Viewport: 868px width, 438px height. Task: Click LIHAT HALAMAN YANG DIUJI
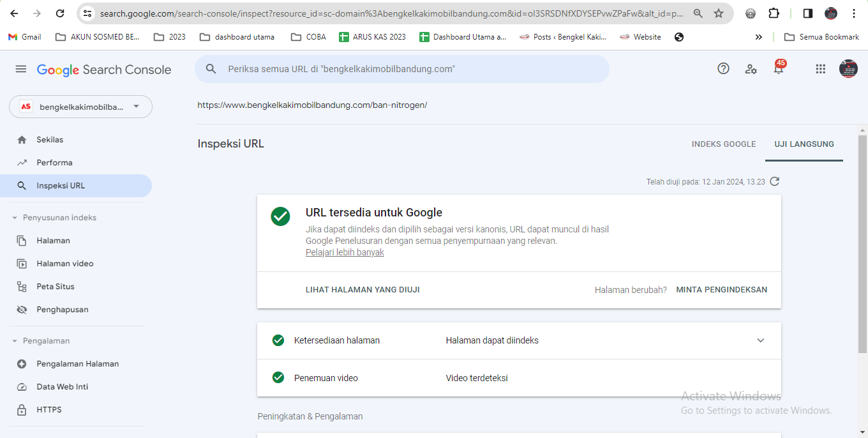[363, 290]
